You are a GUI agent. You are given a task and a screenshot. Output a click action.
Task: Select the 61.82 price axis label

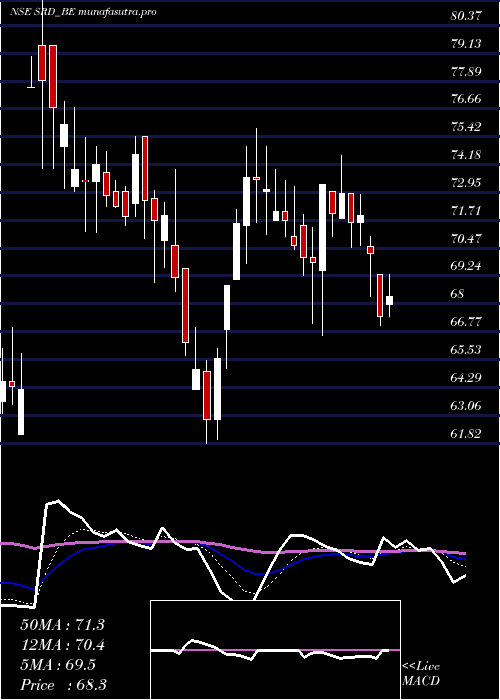(x=466, y=433)
